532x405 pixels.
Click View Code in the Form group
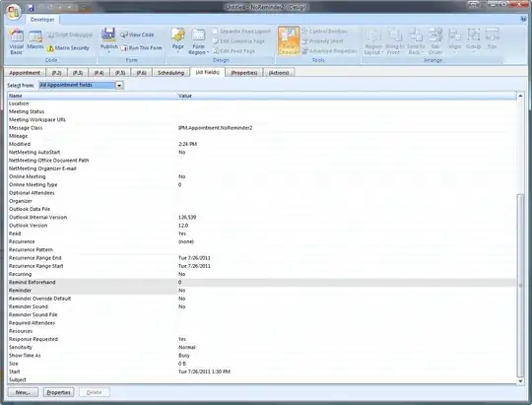point(137,34)
